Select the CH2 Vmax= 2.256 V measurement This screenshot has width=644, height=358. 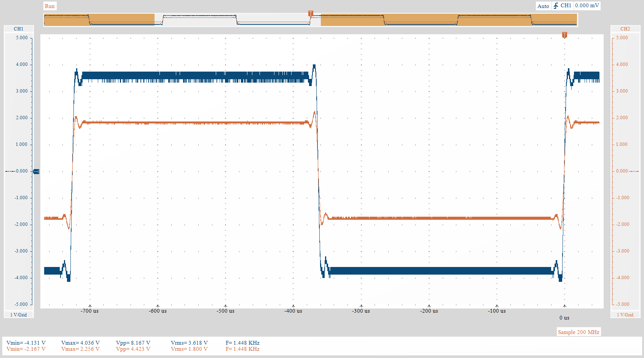[80, 349]
